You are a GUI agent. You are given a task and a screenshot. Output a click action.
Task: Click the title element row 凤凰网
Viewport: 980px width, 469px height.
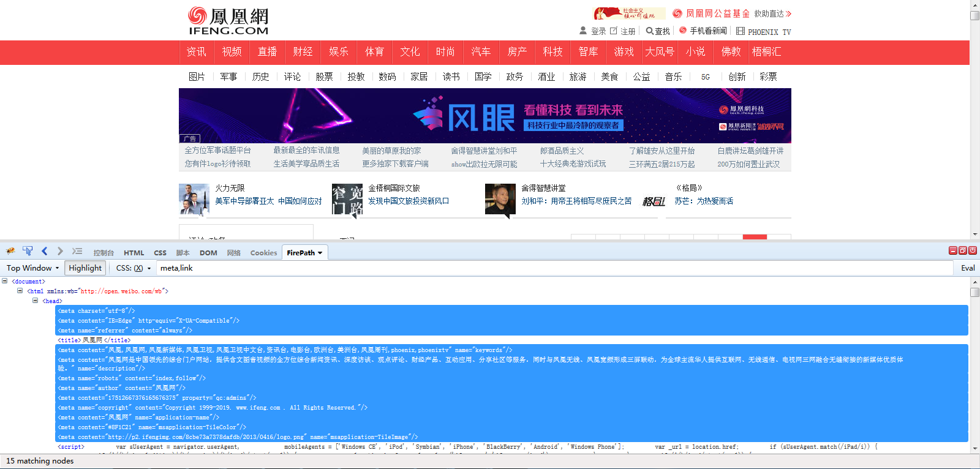click(x=93, y=340)
